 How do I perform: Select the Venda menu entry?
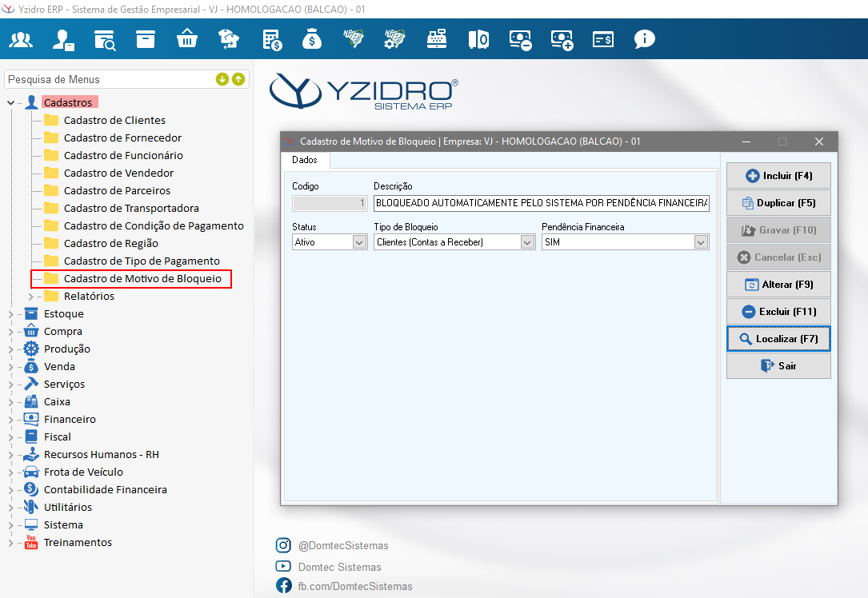pos(59,367)
